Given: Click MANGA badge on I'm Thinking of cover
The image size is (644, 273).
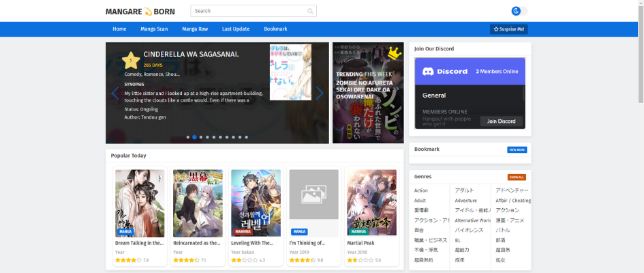Looking at the screenshot, I should pyautogui.click(x=299, y=231).
